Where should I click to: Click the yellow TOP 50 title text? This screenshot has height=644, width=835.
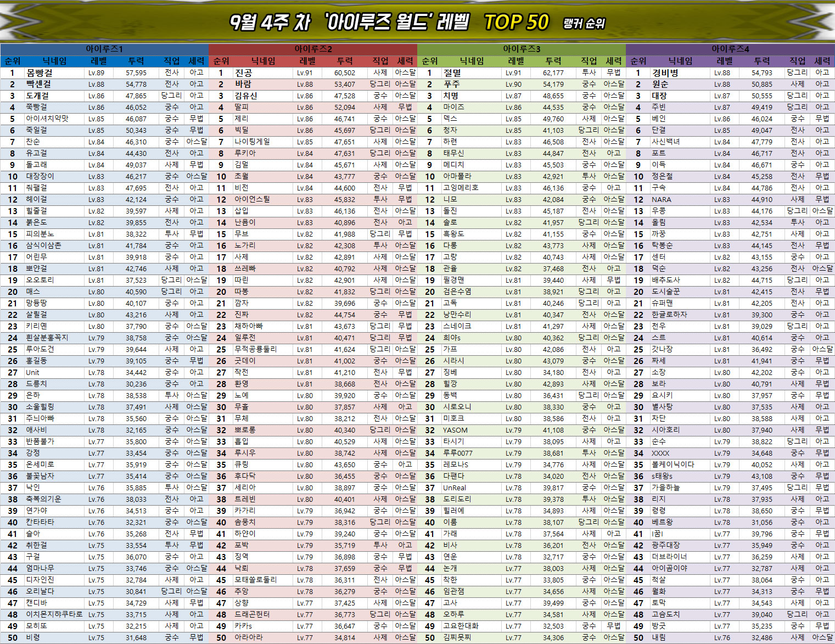point(516,23)
